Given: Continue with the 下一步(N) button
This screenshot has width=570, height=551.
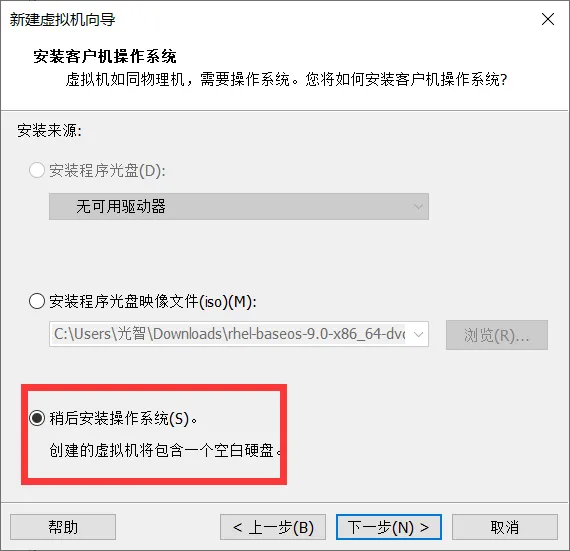Looking at the screenshot, I should point(389,527).
